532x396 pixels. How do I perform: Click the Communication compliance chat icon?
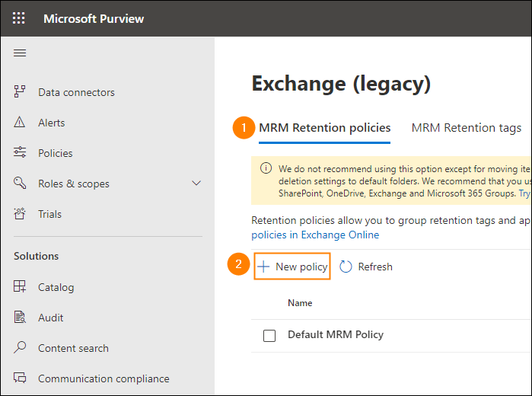(x=20, y=378)
